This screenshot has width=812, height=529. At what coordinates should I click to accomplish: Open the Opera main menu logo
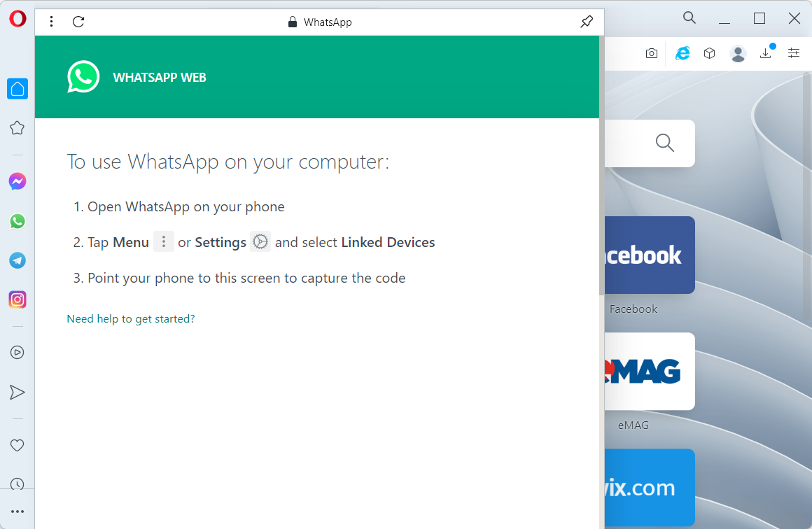pyautogui.click(x=17, y=19)
